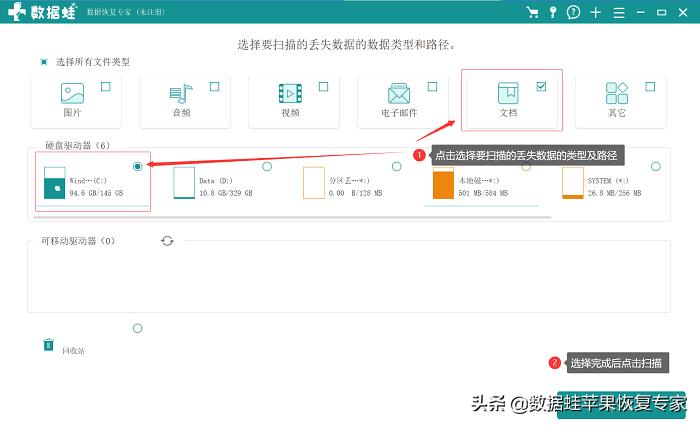Click the 26.8 MB/256 MB text
Image resolution: width=700 pixels, height=425 pixels.
[x=614, y=193]
